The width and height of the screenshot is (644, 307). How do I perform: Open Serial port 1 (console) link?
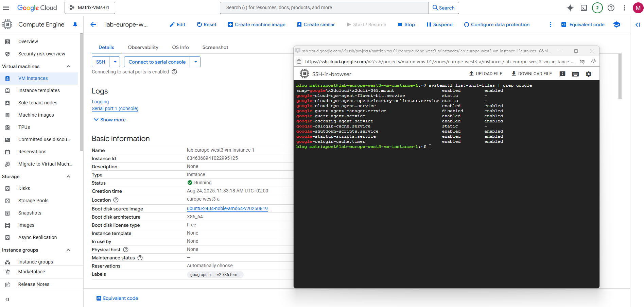coord(115,108)
